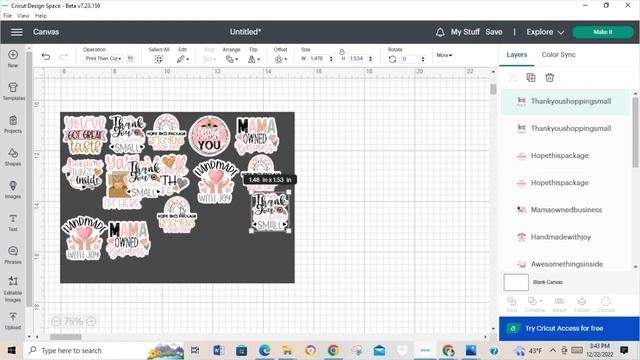Expand the Flip dropdown
This screenshot has width=640, height=360.
pos(254,59)
